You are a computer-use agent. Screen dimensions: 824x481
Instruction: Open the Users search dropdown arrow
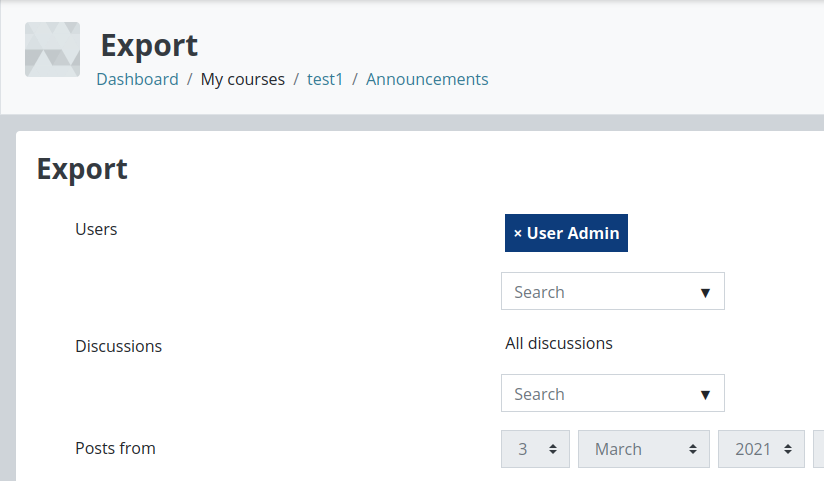(x=705, y=293)
